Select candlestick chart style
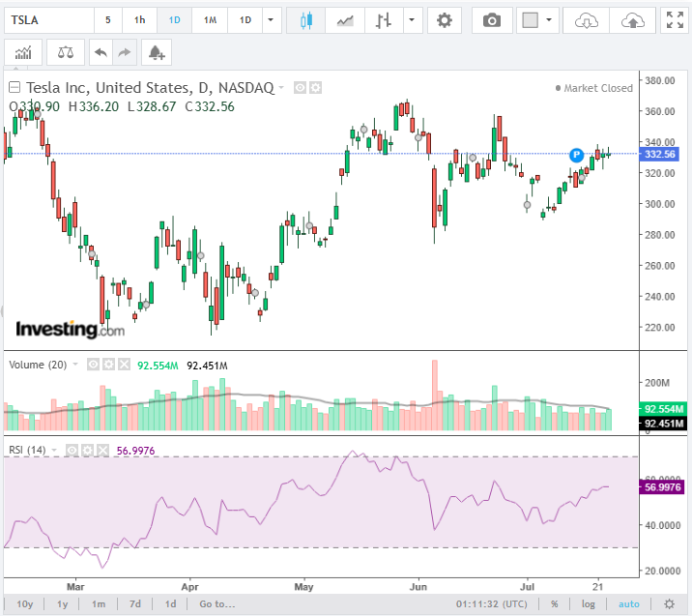This screenshot has height=616, width=692. pos(305,20)
